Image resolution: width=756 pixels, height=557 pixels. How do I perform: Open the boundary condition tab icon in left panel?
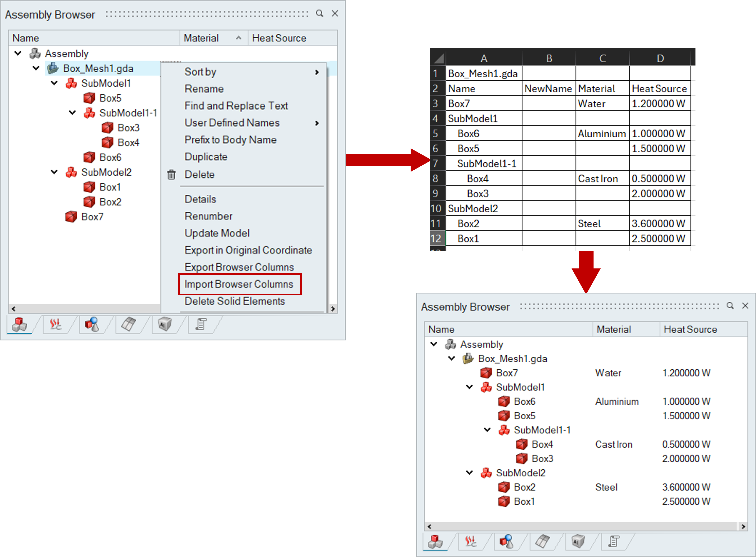(x=92, y=324)
